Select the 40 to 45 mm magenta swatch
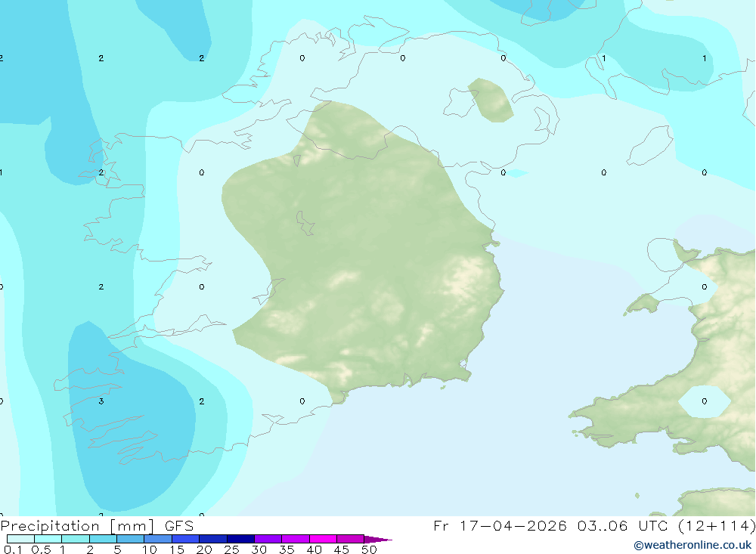Image resolution: width=756 pixels, height=554 pixels. [323, 539]
